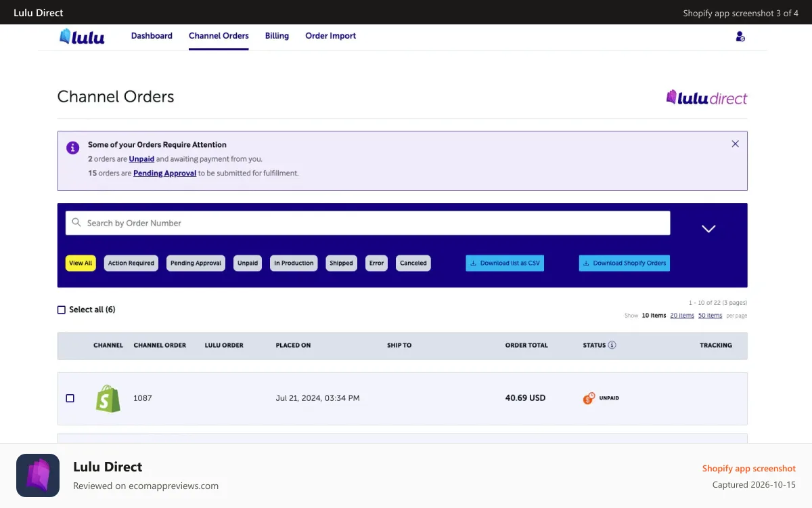812x508 pixels.
Task: Filter orders In Production
Action: tap(294, 263)
